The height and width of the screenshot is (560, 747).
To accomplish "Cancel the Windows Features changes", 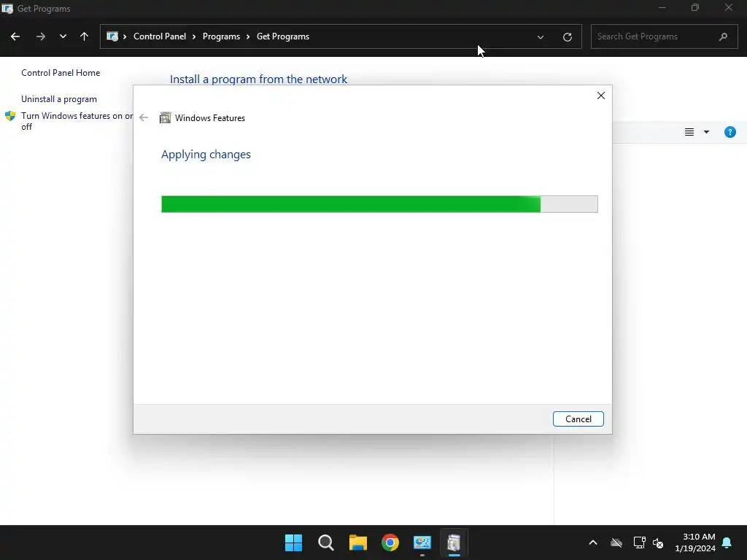I will pyautogui.click(x=578, y=419).
